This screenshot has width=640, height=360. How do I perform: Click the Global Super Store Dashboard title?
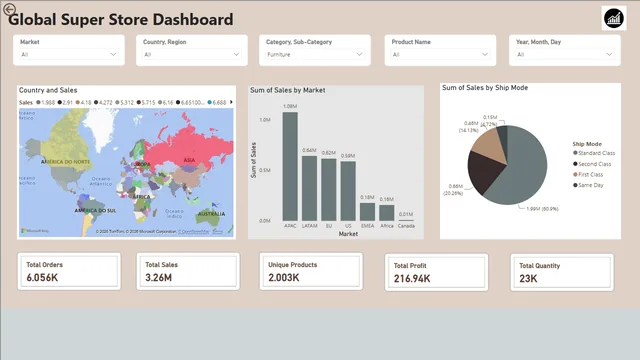click(121, 20)
